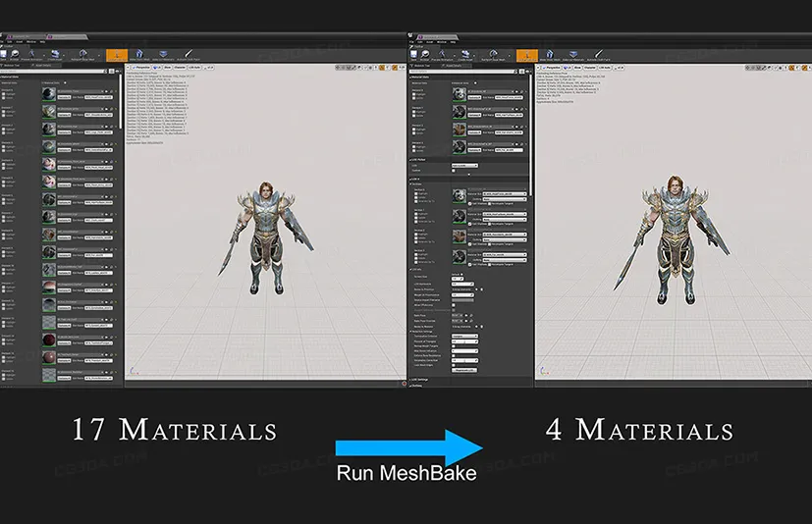Enable Highlight for Element 1 in 17-material editor
This screenshot has height=524, width=812.
(x=4, y=111)
